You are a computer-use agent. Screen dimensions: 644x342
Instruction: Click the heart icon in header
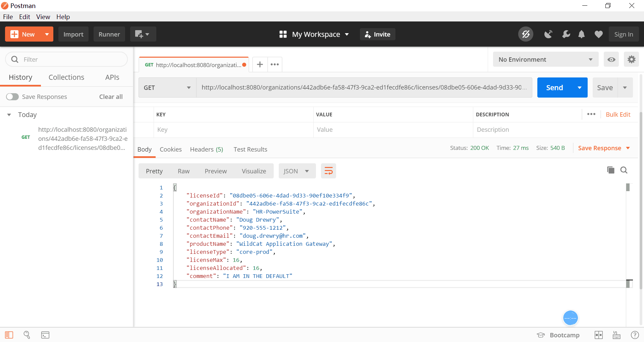[598, 34]
